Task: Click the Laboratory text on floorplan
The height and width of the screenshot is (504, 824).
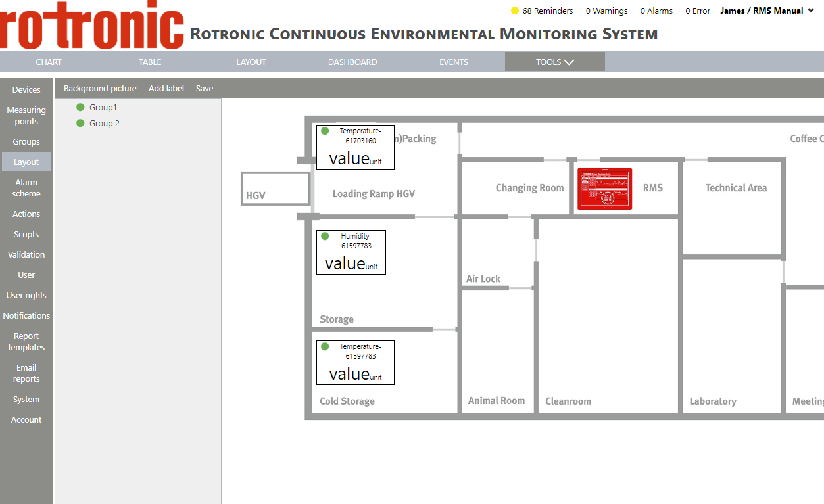Action: (713, 401)
